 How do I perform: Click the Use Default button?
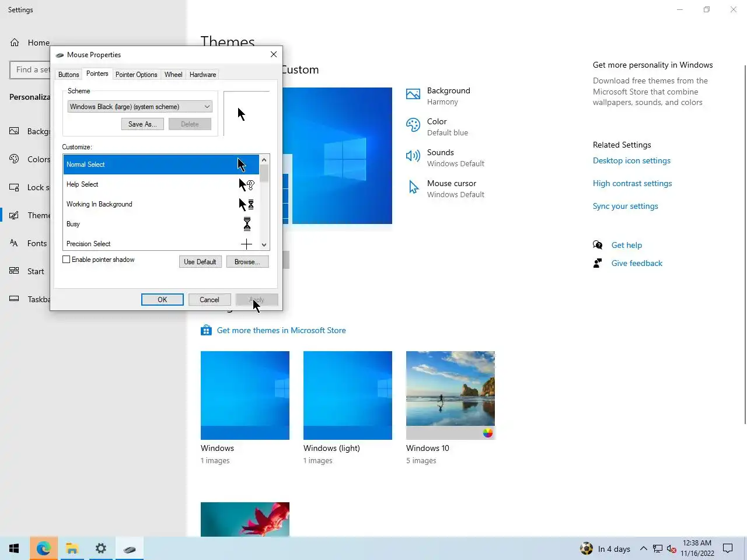(200, 262)
